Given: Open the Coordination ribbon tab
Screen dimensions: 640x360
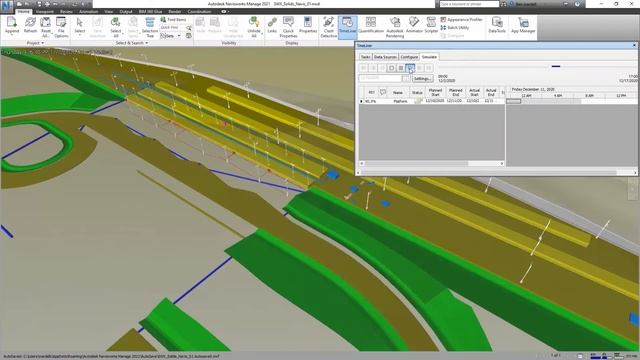Looking at the screenshot, I should click(x=199, y=11).
